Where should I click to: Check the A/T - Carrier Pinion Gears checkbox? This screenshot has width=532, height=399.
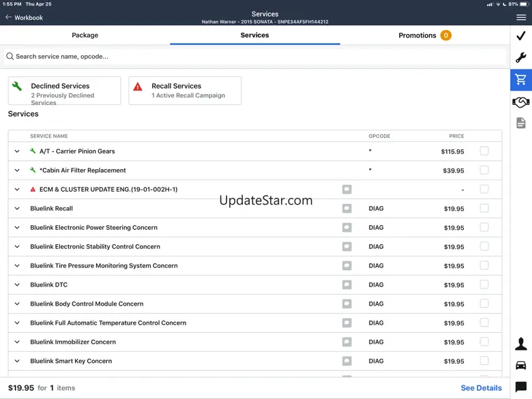click(484, 151)
